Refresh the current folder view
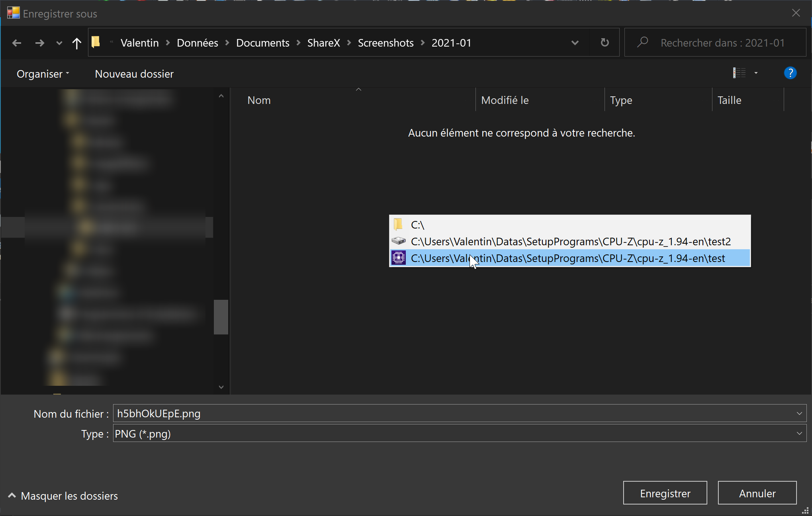This screenshot has width=812, height=516. [605, 43]
